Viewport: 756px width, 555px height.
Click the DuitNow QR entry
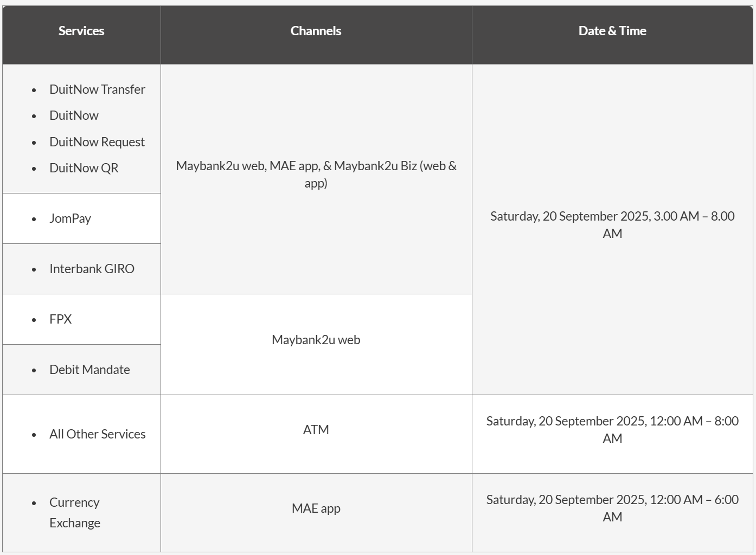pyautogui.click(x=84, y=168)
